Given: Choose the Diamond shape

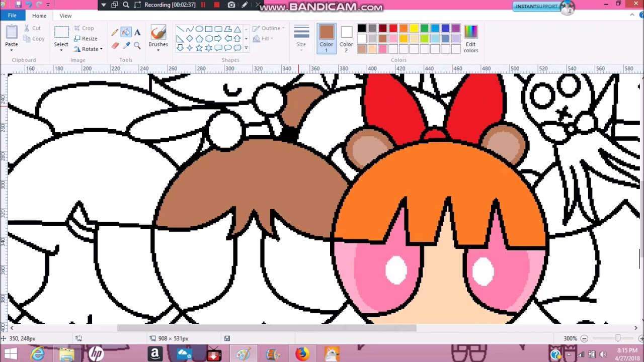Looking at the screenshot, I should pos(189,39).
